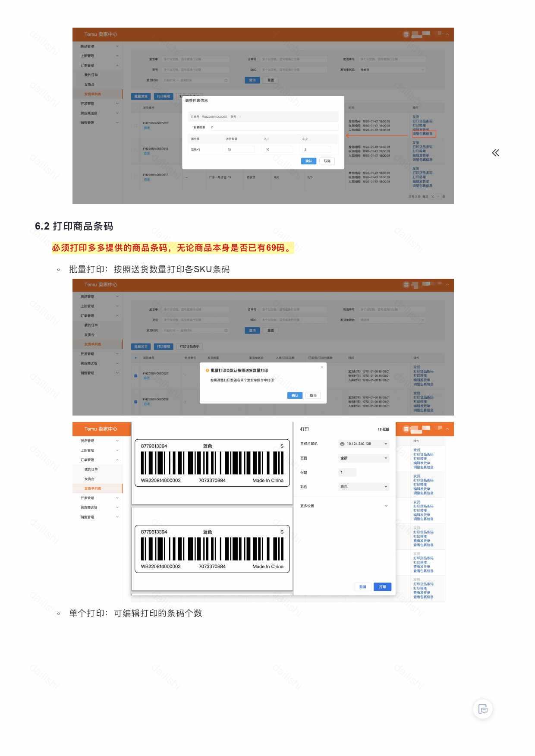Screen dimensions: 535x756
Task: Open the 彩色 color mode dropdown
Action: point(364,487)
